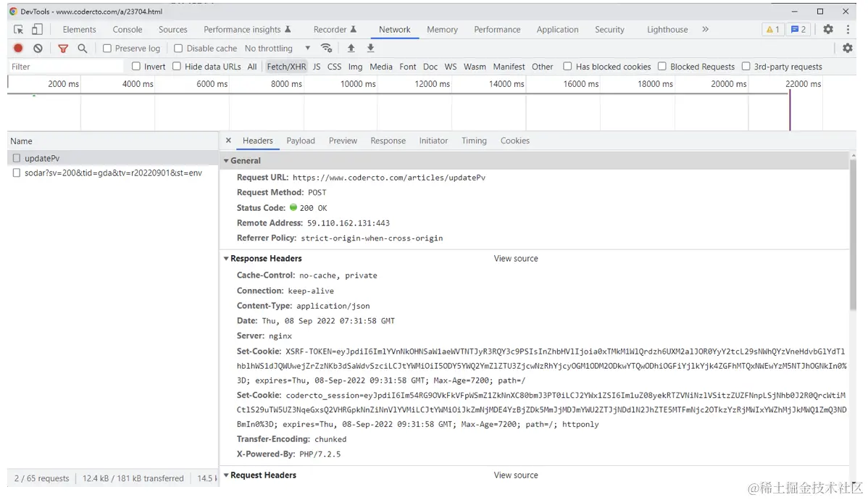Switch to the Initiator tab

pyautogui.click(x=433, y=141)
